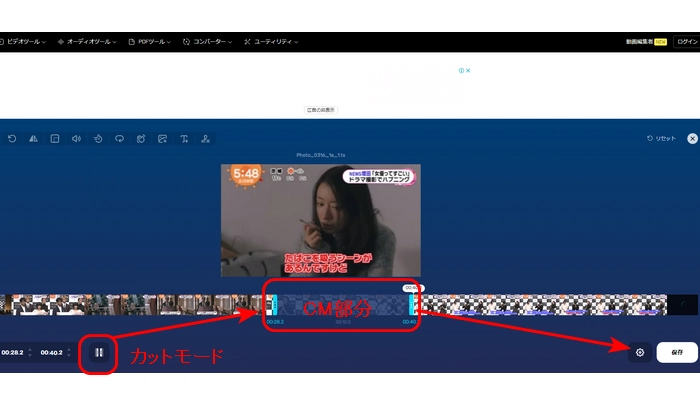The height and width of the screenshot is (407, 700).
Task: Open the add image tool
Action: pos(162,139)
